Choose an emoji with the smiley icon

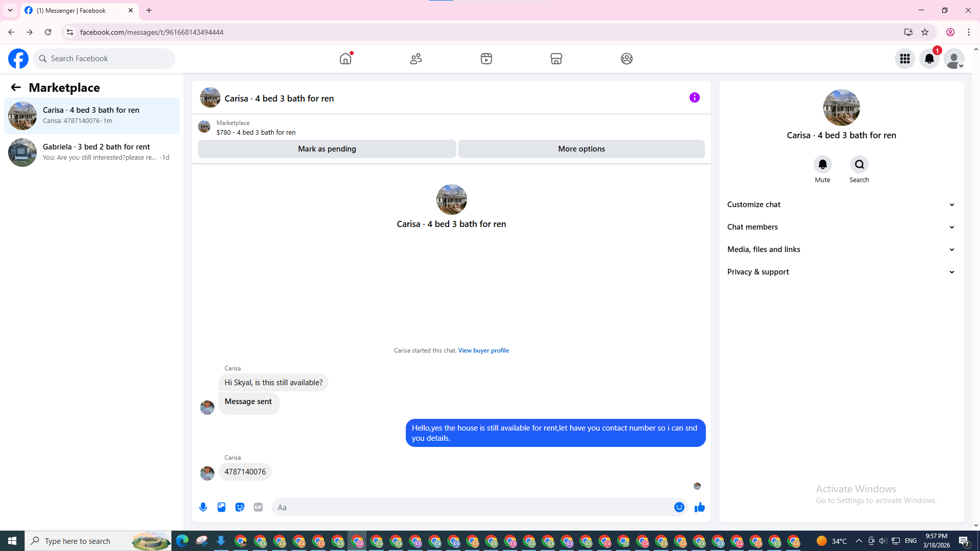(679, 507)
